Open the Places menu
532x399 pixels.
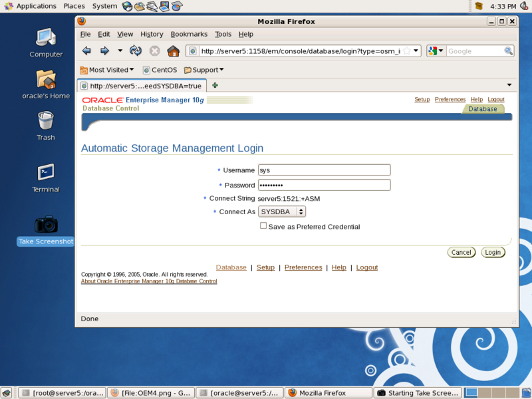[74, 6]
